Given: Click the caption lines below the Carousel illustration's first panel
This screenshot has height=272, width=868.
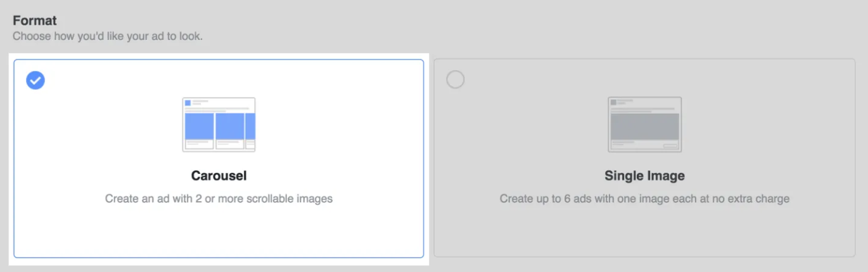Looking at the screenshot, I should [x=198, y=143].
